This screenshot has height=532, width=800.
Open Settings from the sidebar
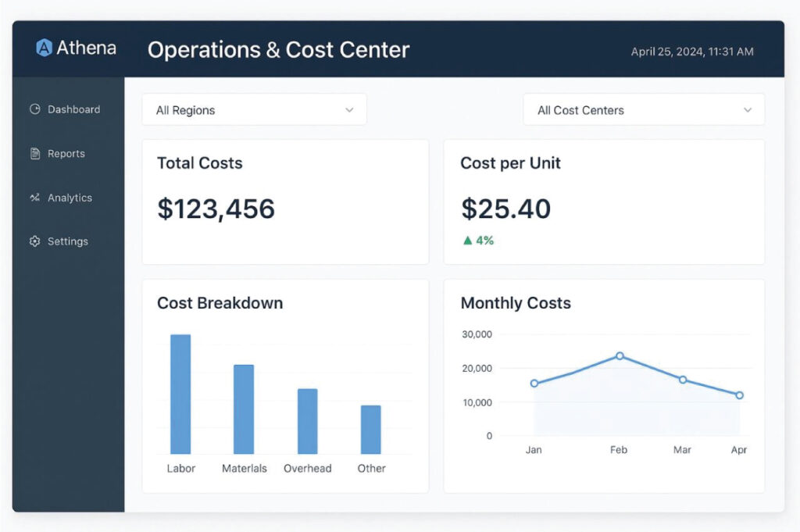67,241
